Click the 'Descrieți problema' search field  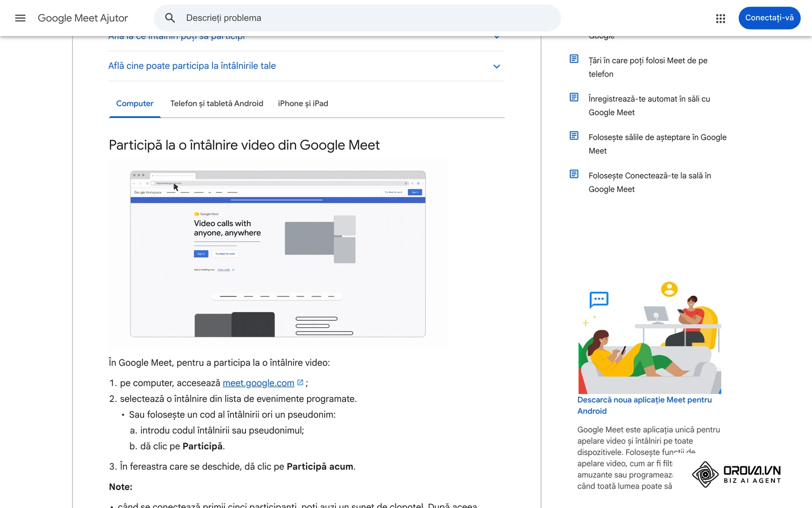(357, 18)
